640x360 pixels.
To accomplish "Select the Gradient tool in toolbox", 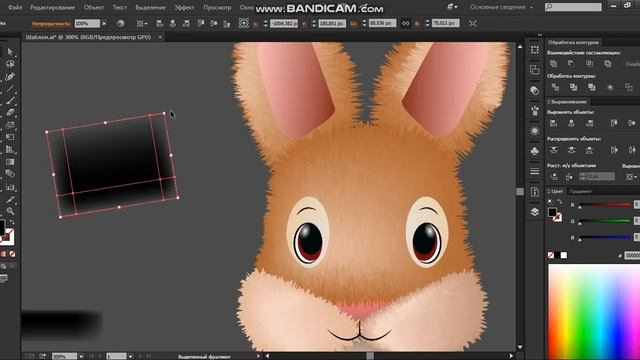I will click(10, 162).
